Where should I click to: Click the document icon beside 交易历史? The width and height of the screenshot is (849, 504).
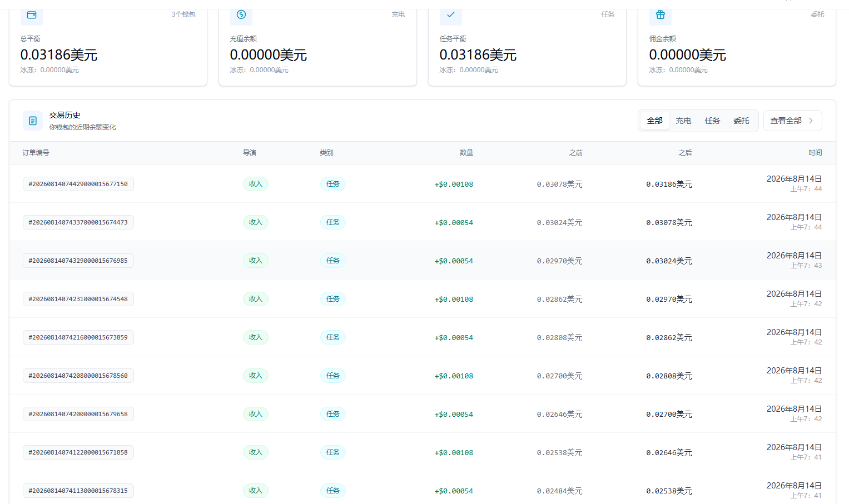[x=33, y=121]
